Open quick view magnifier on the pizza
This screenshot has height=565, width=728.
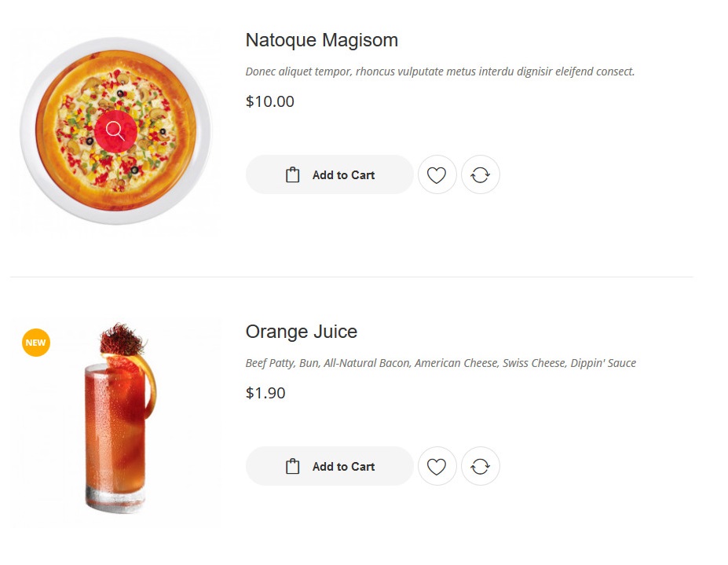(115, 131)
